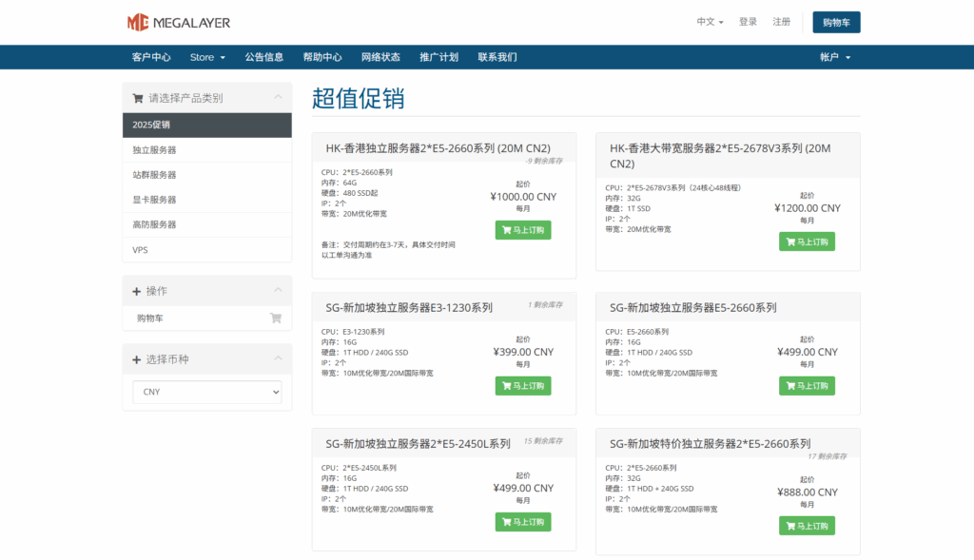Click the title HK-香港大带宽服务器2*E5-2678V3系列
Screen dimensions: 974x560
[720, 156]
